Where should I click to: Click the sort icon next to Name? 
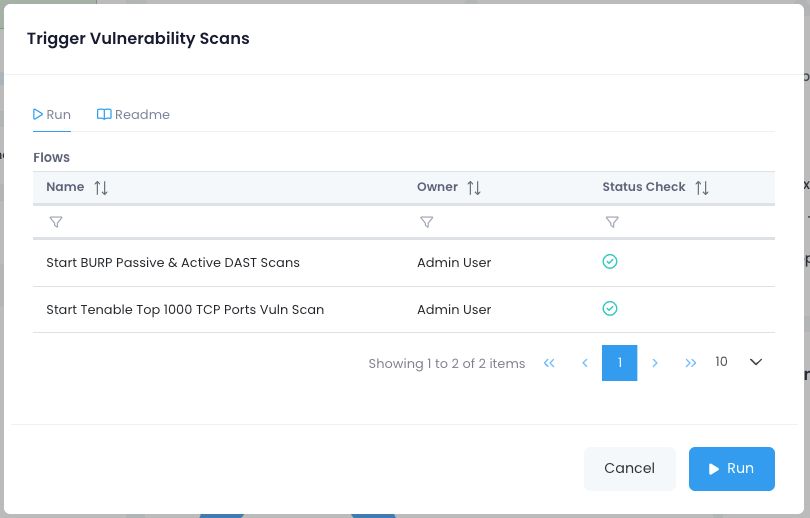pos(101,188)
